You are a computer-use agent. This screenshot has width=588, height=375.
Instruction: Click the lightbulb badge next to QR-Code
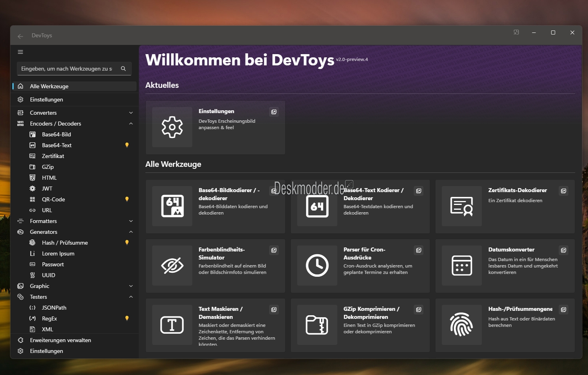coord(127,199)
